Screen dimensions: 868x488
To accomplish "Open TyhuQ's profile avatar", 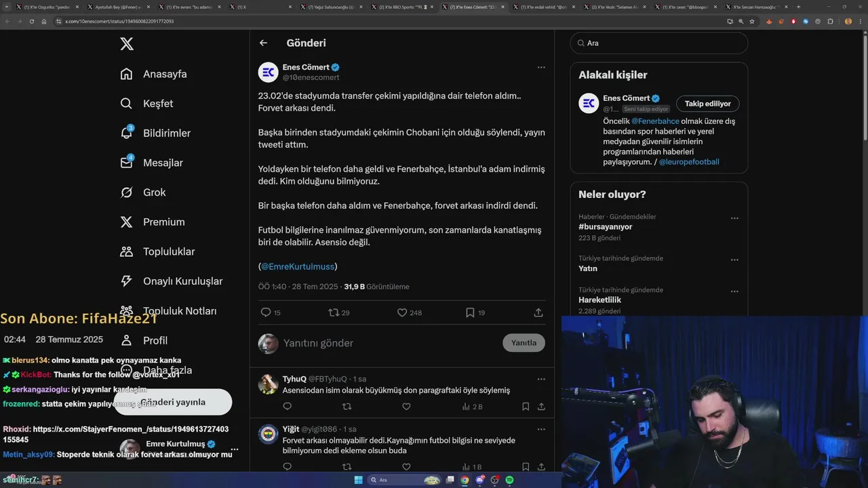I will click(269, 384).
